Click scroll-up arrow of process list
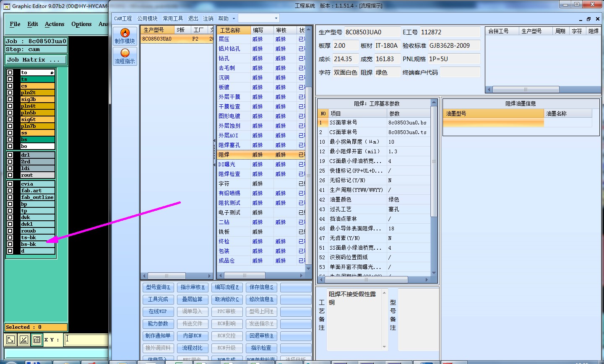The width and height of the screenshot is (604, 364). tap(308, 30)
